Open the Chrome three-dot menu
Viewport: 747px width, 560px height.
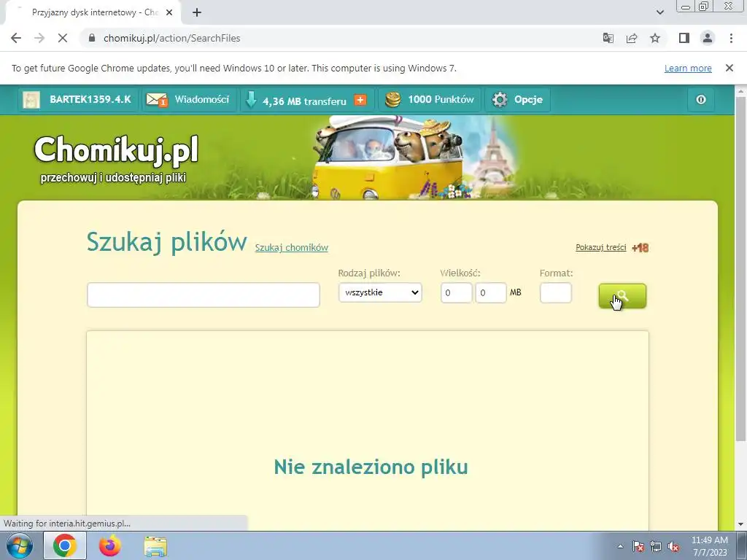coord(731,38)
